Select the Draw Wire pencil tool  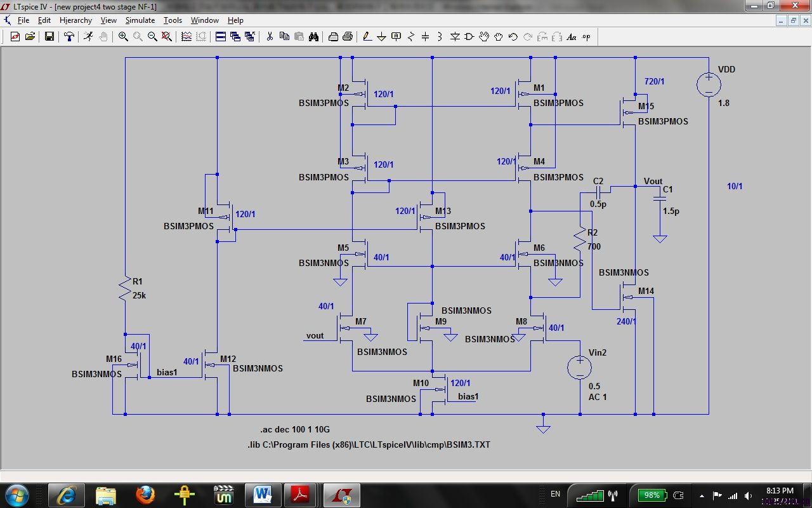click(x=367, y=37)
